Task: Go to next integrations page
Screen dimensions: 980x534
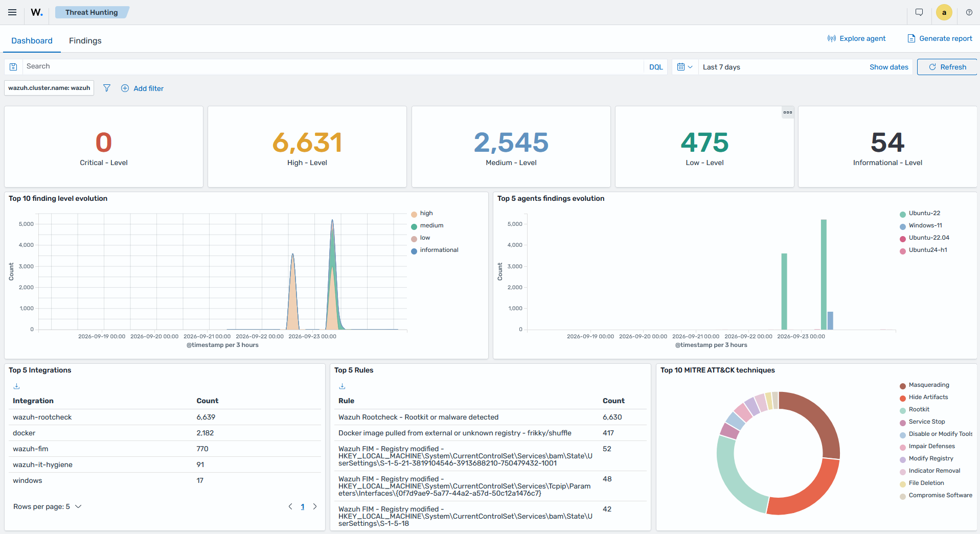Action: pos(315,506)
